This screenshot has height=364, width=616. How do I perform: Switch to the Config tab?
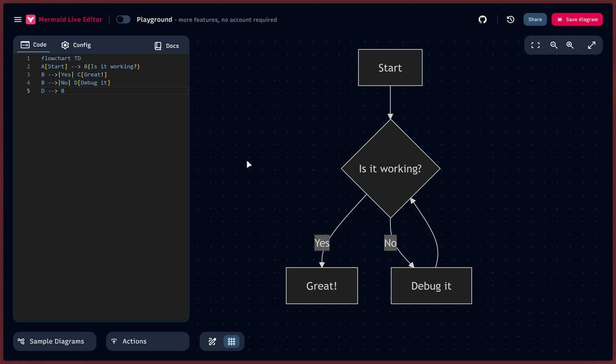76,45
